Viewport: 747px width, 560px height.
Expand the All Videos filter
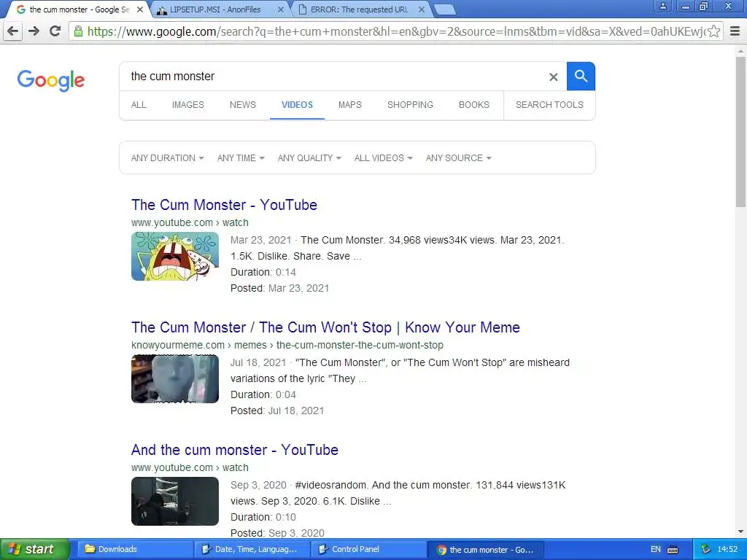[x=383, y=158]
